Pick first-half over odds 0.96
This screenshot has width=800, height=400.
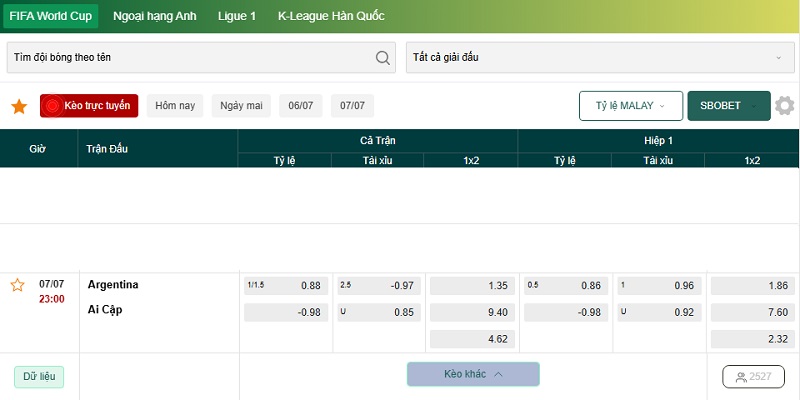pyautogui.click(x=659, y=286)
